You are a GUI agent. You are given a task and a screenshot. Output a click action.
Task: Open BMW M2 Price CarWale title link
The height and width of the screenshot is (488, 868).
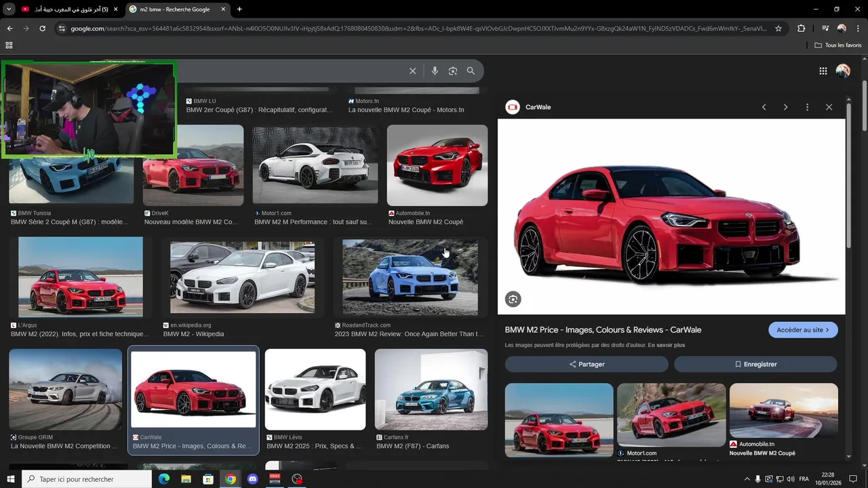(603, 330)
